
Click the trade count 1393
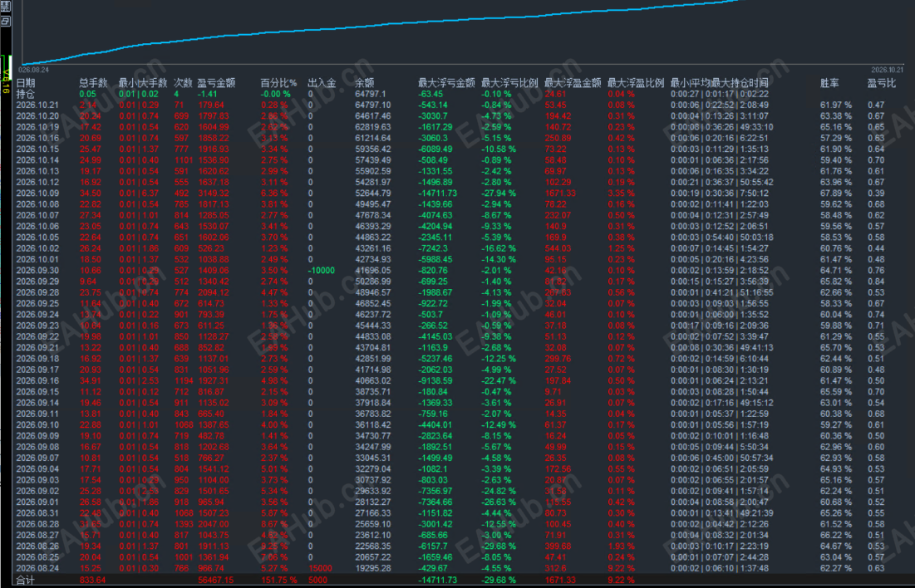tap(184, 524)
